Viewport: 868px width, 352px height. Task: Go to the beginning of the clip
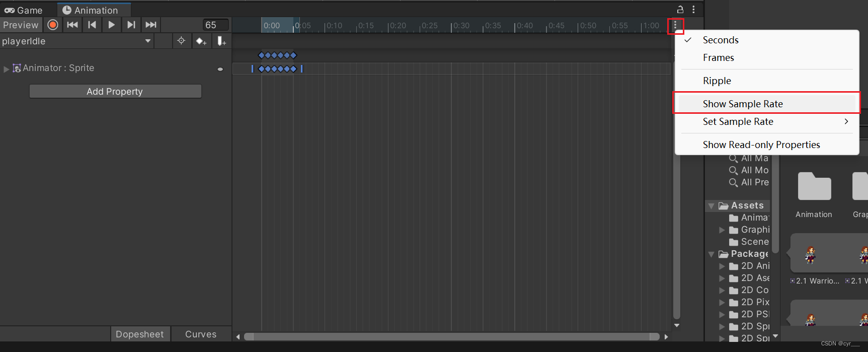click(x=72, y=25)
